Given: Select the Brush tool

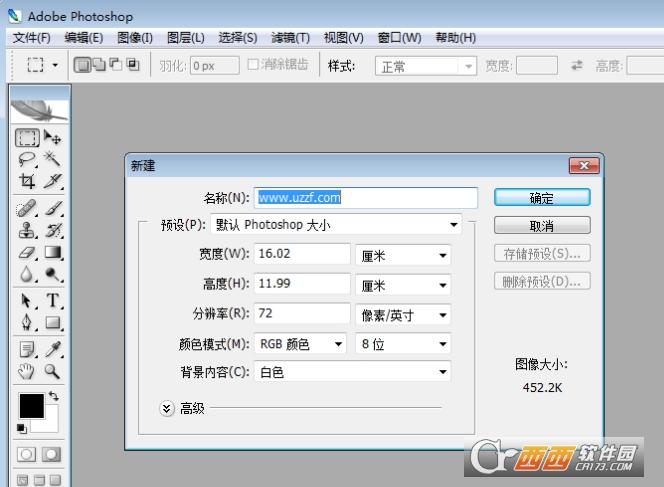Looking at the screenshot, I should pos(53,208).
